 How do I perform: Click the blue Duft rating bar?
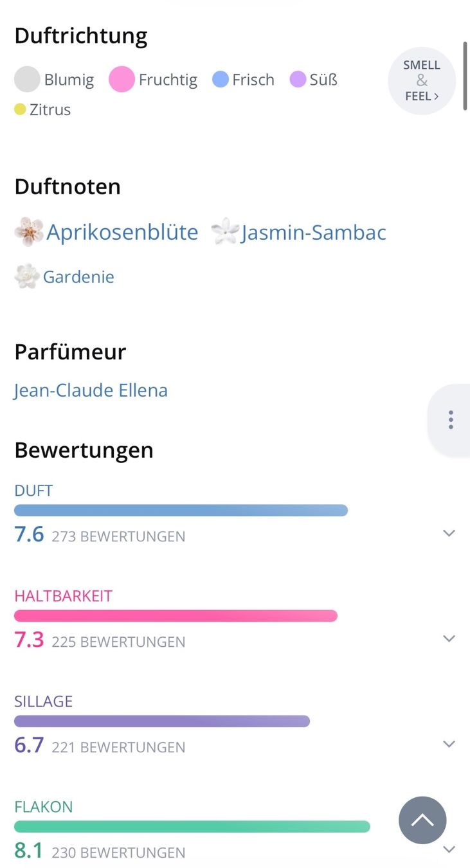point(181,511)
